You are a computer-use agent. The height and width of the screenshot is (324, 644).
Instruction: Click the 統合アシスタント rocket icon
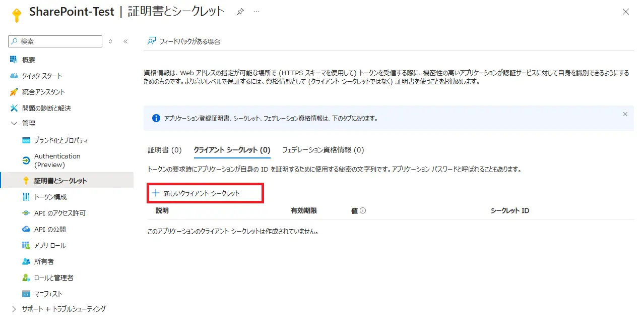click(14, 92)
